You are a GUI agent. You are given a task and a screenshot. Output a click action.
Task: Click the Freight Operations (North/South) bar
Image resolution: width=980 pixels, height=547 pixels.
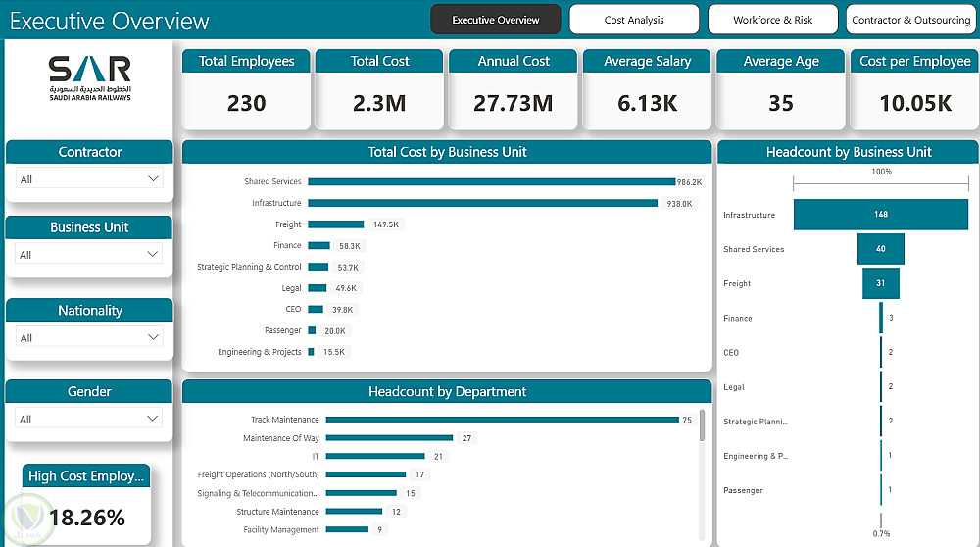[x=366, y=474]
